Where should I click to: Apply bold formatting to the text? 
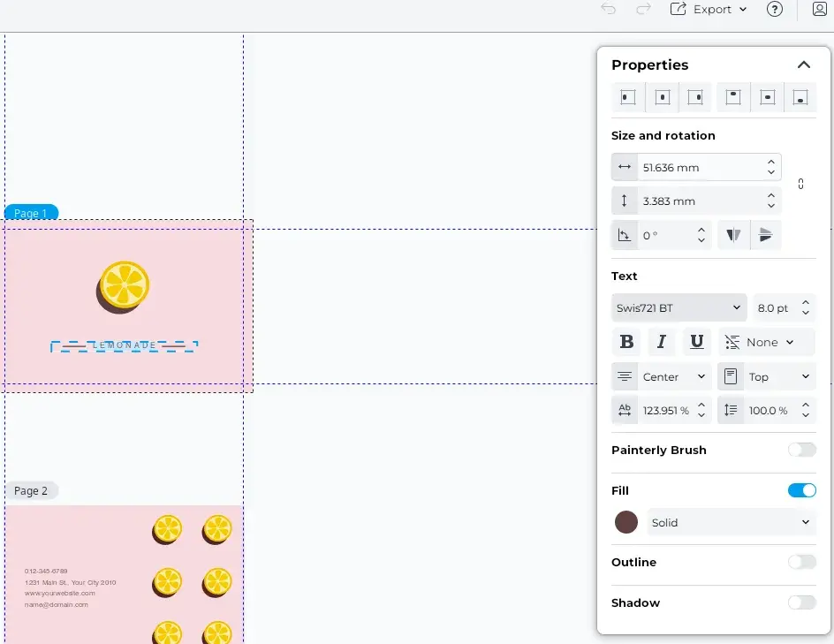point(625,341)
